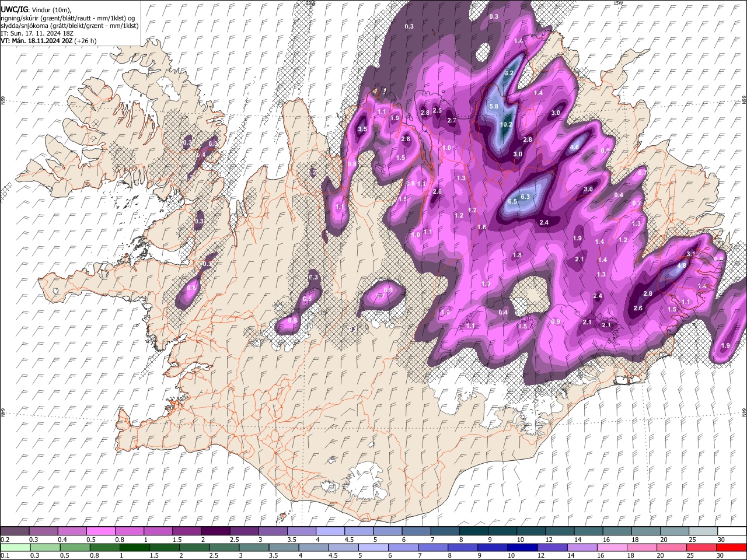The height and width of the screenshot is (560, 747).
Task: Click the 5.8 value label on the map
Action: (x=494, y=106)
